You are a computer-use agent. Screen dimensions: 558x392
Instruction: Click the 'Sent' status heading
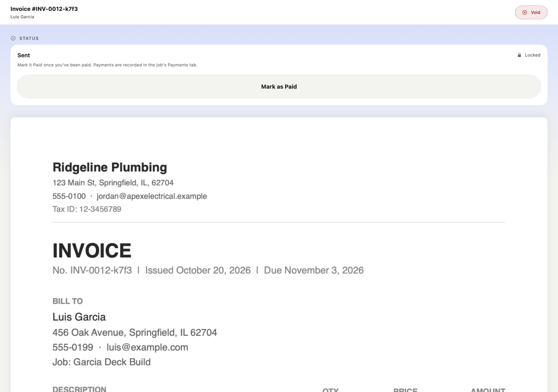24,55
